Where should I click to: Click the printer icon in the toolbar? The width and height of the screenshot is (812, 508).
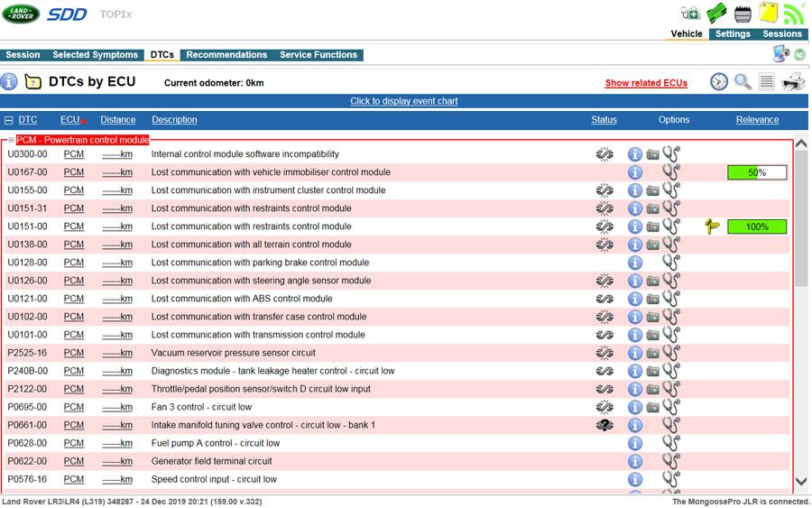click(793, 82)
